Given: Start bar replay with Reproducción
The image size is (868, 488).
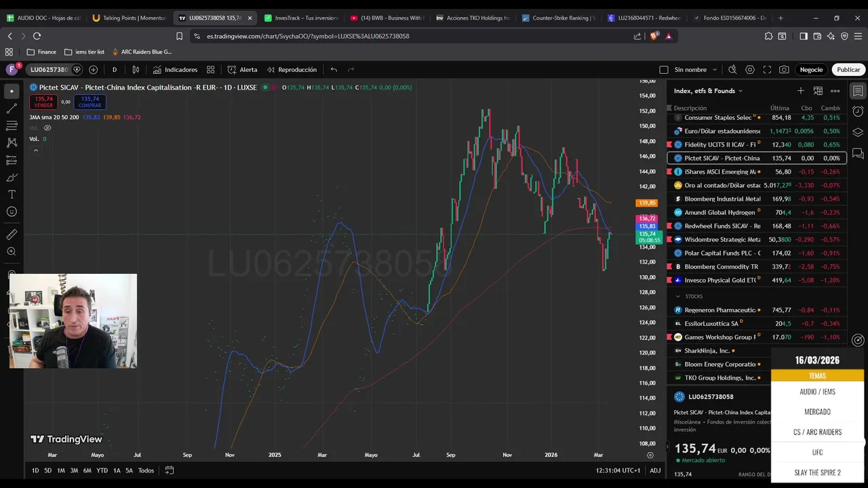Looking at the screenshot, I should pyautogui.click(x=292, y=70).
